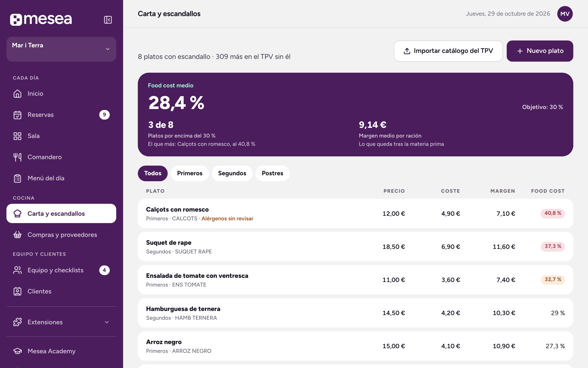Click the plus icon in Nuevo plato
Image resolution: width=588 pixels, height=368 pixels.
[x=520, y=51]
